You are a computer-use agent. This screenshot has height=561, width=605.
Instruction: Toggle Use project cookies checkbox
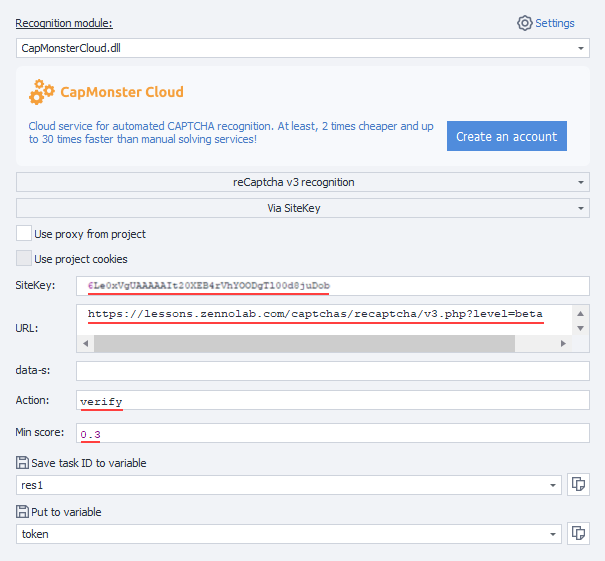(x=24, y=259)
